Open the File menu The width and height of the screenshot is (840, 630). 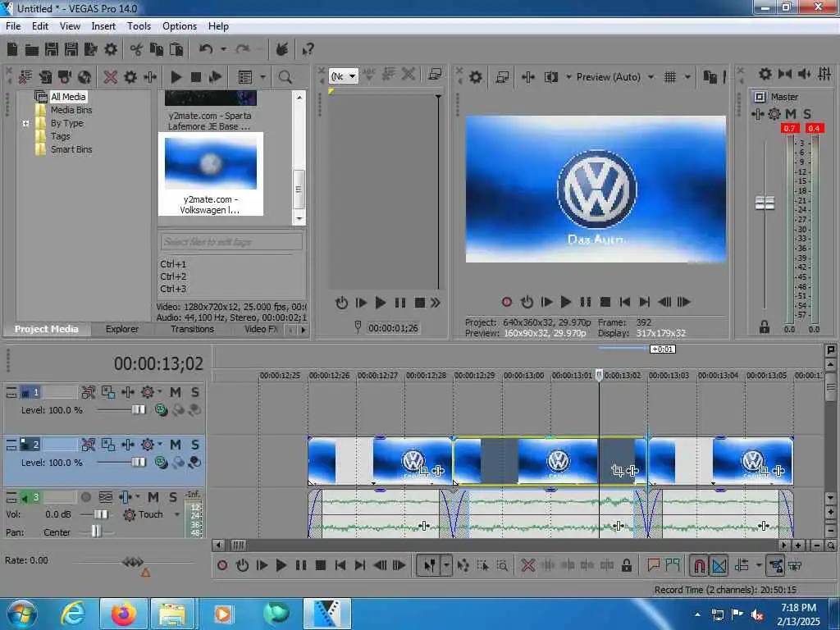[13, 25]
